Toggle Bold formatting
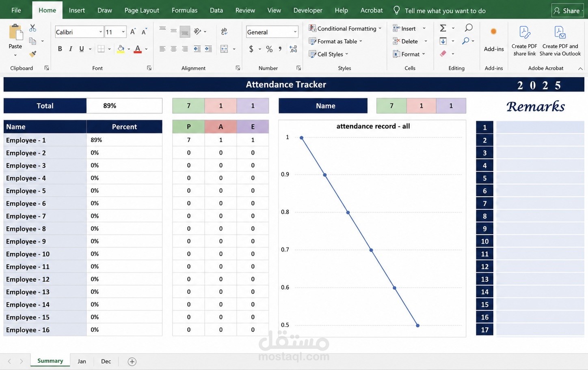The width and height of the screenshot is (588, 370). pyautogui.click(x=60, y=49)
